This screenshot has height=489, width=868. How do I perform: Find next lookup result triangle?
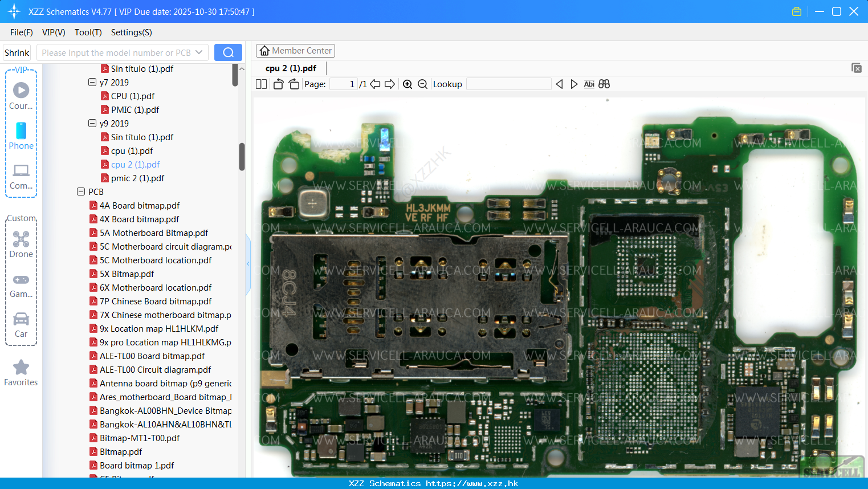coord(574,84)
